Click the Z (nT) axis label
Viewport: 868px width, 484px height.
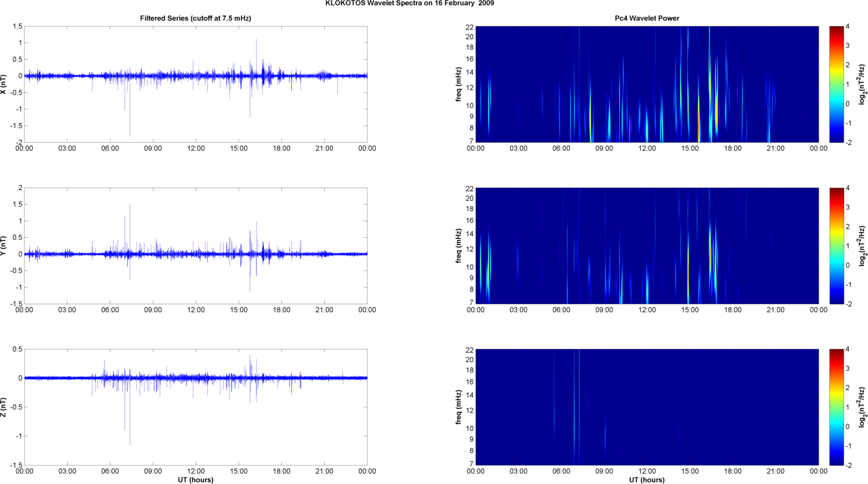(4, 407)
